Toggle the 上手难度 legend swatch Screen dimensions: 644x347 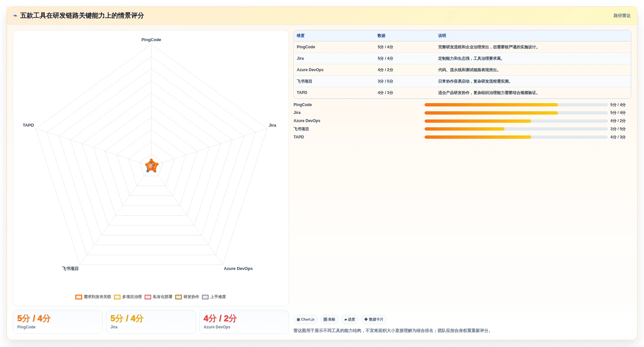[x=205, y=297]
